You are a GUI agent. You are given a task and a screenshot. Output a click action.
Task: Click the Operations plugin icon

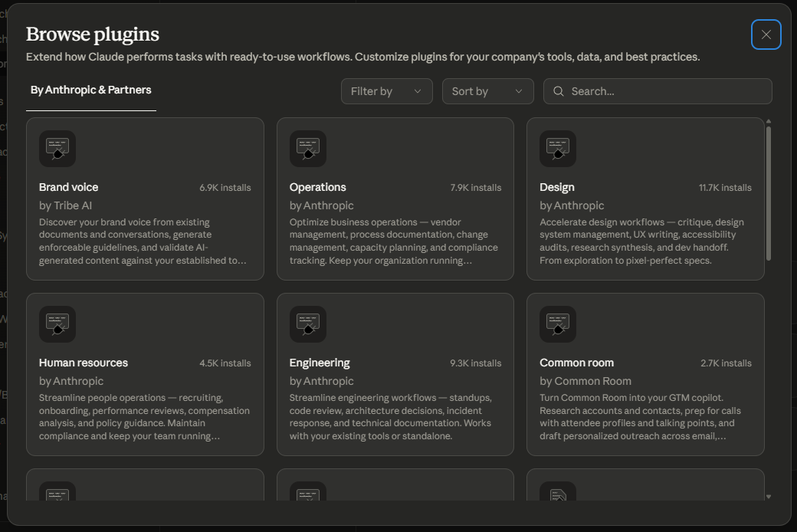click(x=308, y=149)
